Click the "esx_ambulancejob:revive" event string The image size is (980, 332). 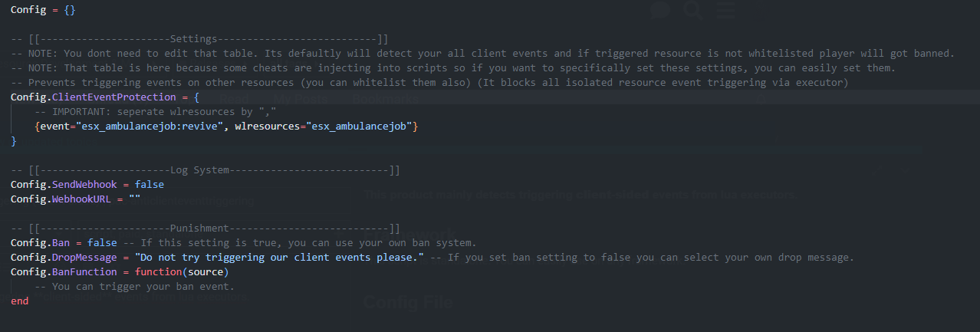(x=150, y=126)
